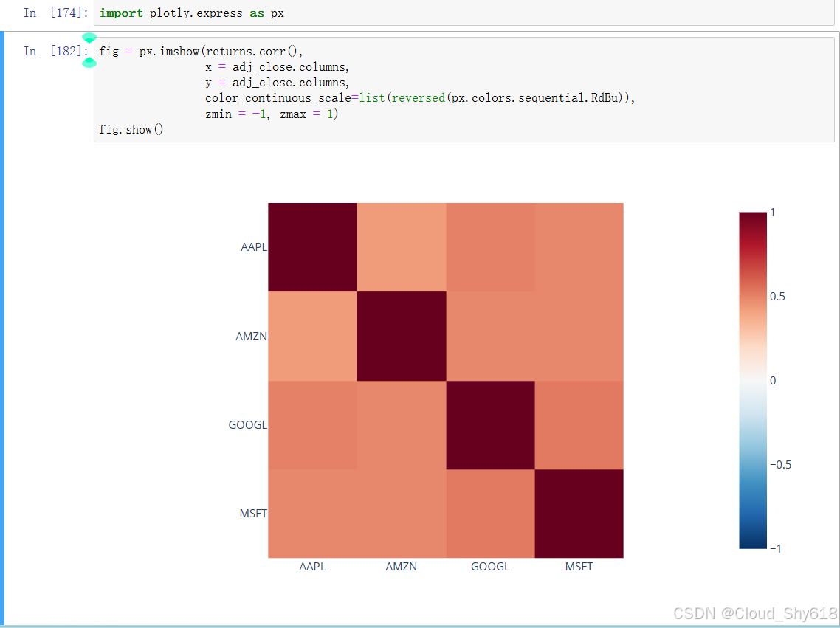Click the AAPL x-axis label
This screenshot has width=840, height=628.
(x=312, y=567)
